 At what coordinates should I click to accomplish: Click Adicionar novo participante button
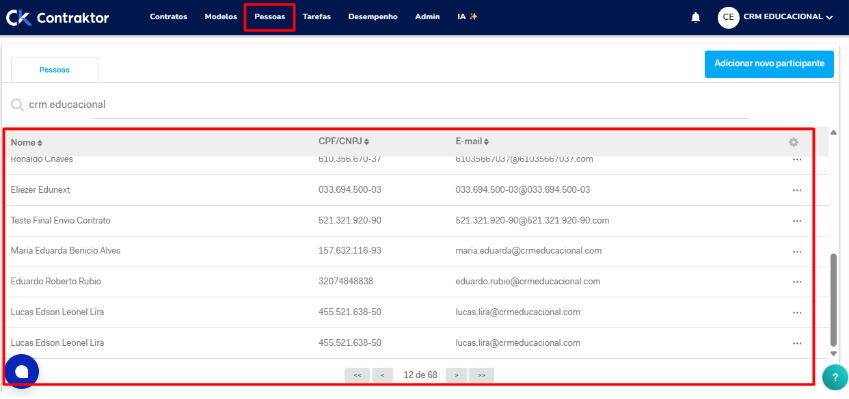click(769, 64)
